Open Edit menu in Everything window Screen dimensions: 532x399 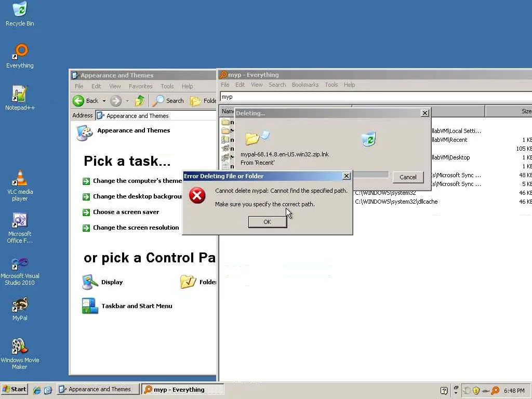tap(240, 85)
